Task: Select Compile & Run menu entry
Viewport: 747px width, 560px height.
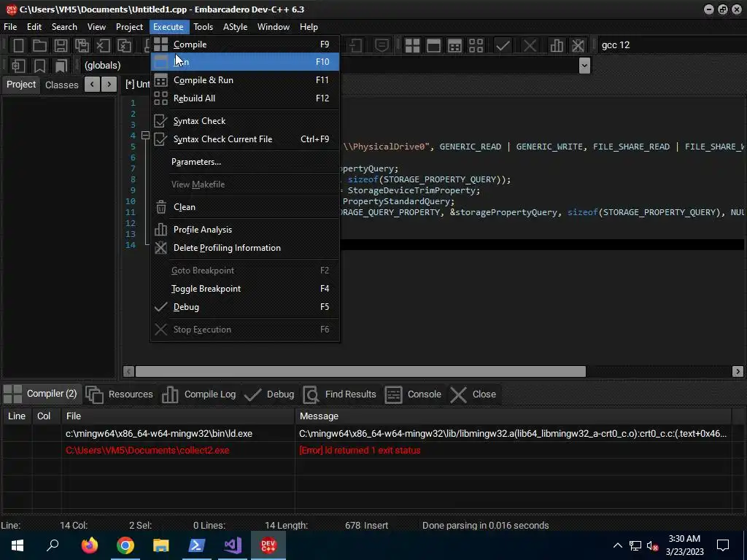Action: pyautogui.click(x=245, y=80)
